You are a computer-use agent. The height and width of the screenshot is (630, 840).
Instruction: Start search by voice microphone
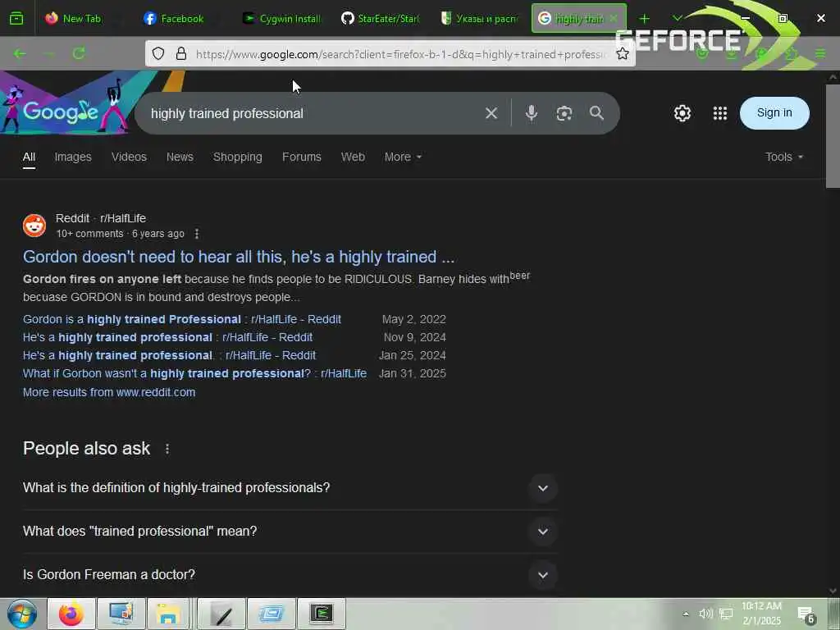[x=531, y=113]
